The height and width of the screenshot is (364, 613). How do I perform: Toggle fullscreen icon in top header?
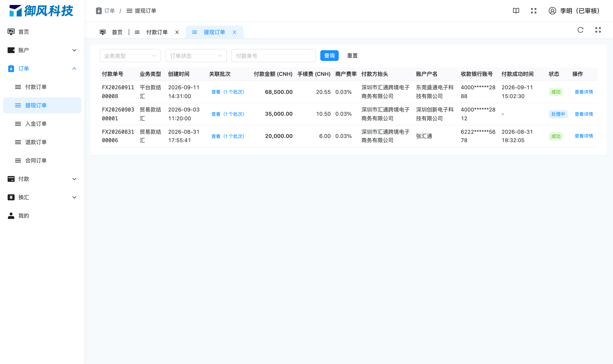click(x=534, y=11)
